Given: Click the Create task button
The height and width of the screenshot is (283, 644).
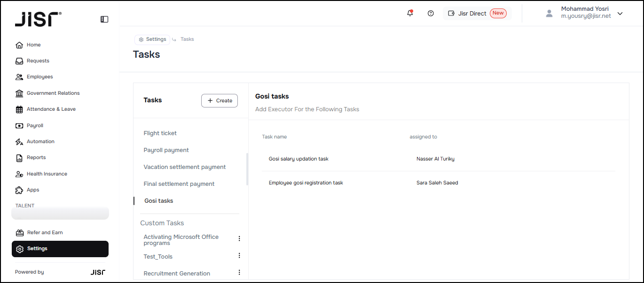Looking at the screenshot, I should click(x=220, y=100).
